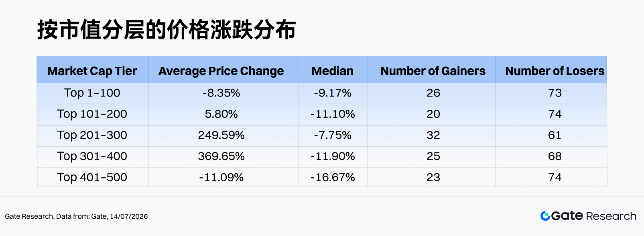Image resolution: width=644 pixels, height=236 pixels.
Task: Select the Top 201-300 row label
Action: [92, 135]
